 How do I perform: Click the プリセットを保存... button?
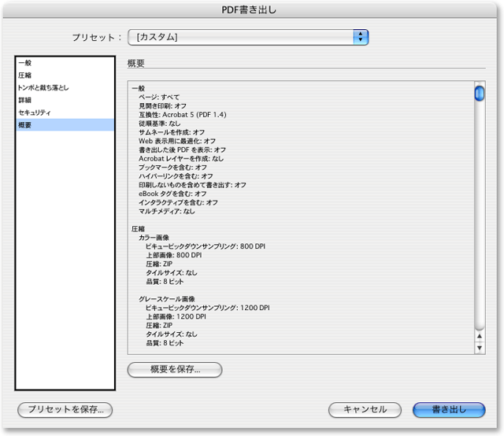click(65, 409)
